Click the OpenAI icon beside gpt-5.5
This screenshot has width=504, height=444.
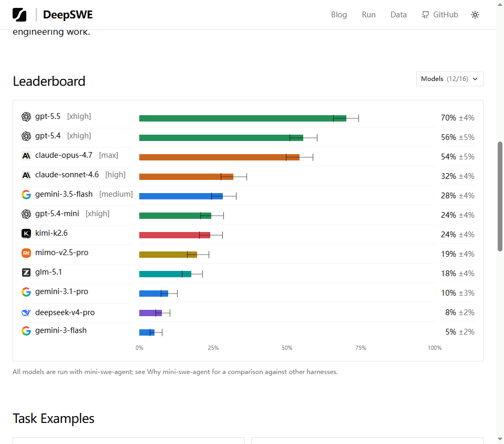pos(26,116)
